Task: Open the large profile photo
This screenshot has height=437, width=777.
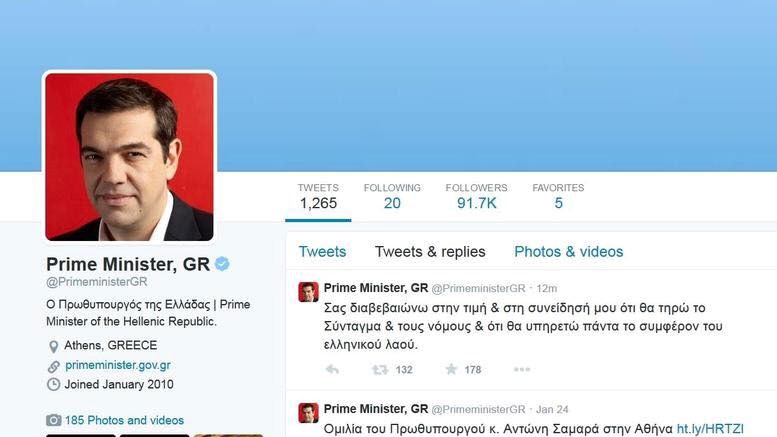Action: click(129, 157)
